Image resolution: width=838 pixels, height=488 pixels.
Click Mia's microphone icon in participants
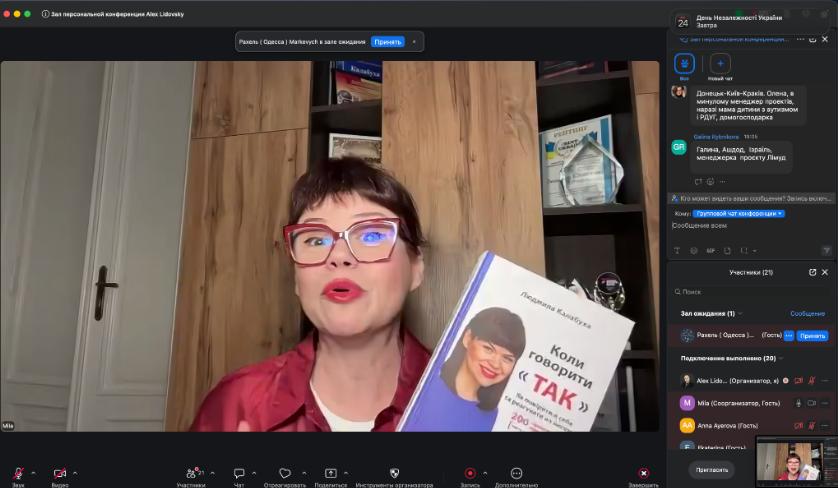pos(798,403)
